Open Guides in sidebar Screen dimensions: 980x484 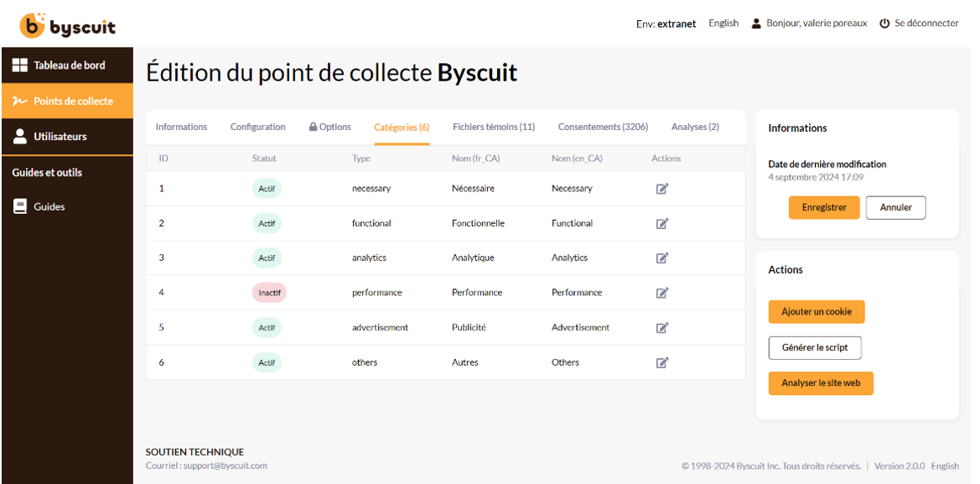[67, 207]
